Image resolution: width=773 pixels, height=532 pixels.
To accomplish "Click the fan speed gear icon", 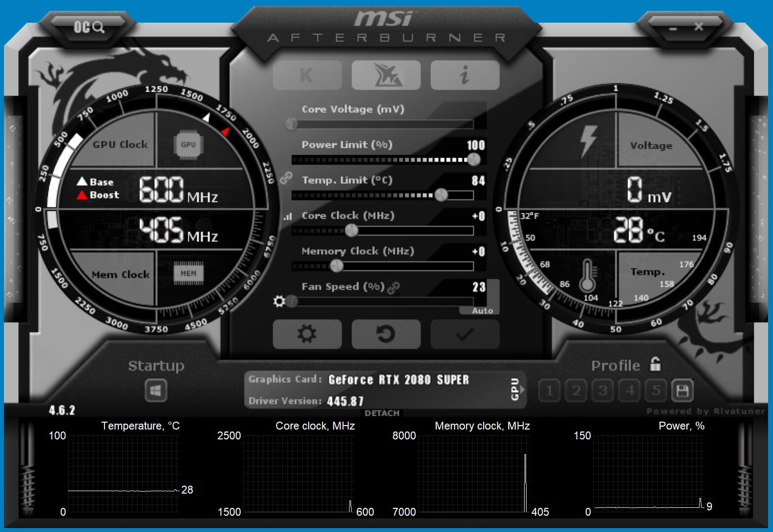I will pos(279,301).
